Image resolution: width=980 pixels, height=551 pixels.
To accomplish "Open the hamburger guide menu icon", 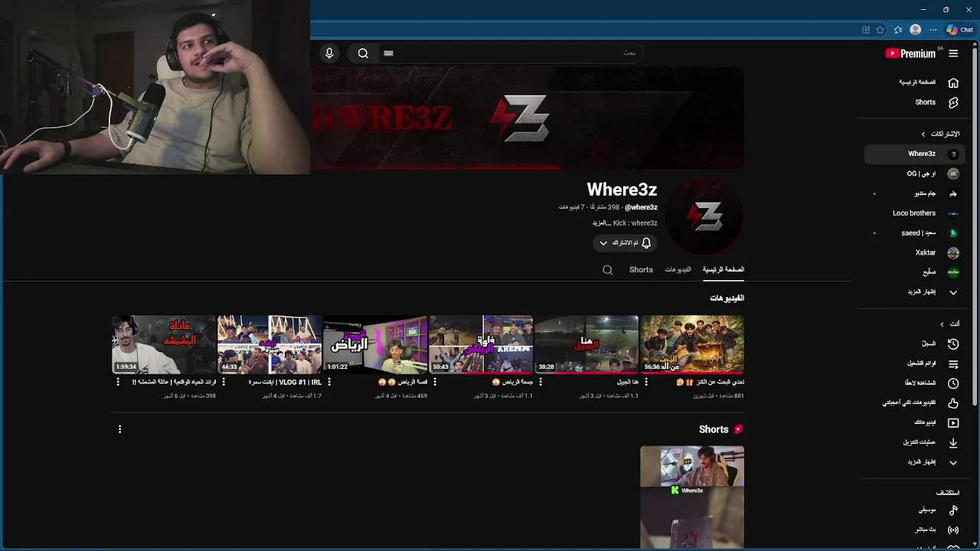I will 953,54.
